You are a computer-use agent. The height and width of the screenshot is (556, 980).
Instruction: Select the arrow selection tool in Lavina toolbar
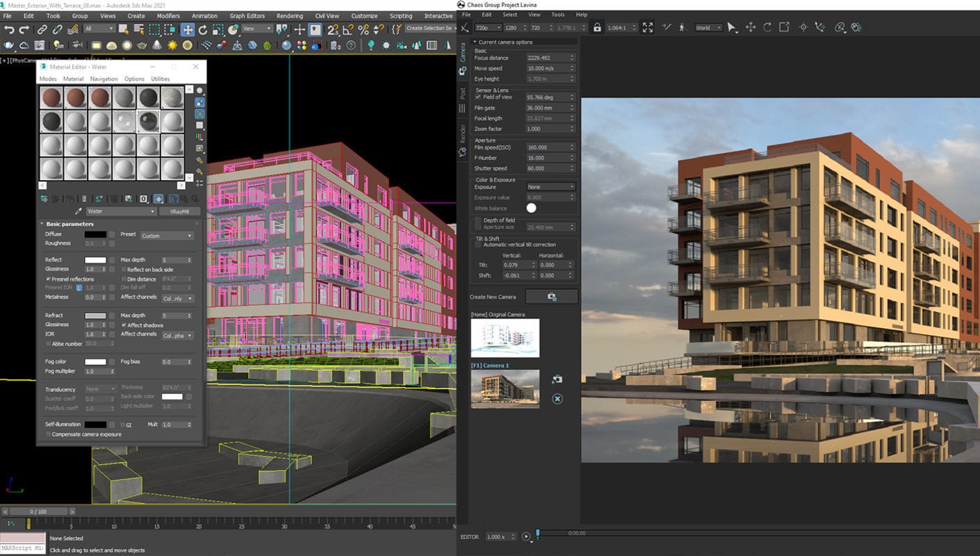point(732,28)
